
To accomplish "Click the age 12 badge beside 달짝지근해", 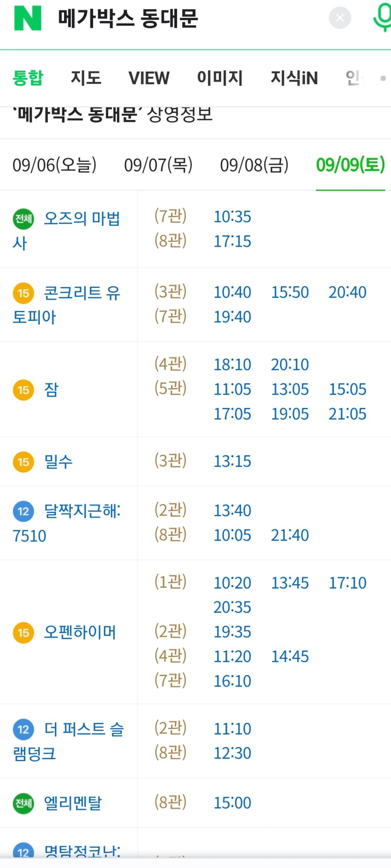I will (24, 511).
